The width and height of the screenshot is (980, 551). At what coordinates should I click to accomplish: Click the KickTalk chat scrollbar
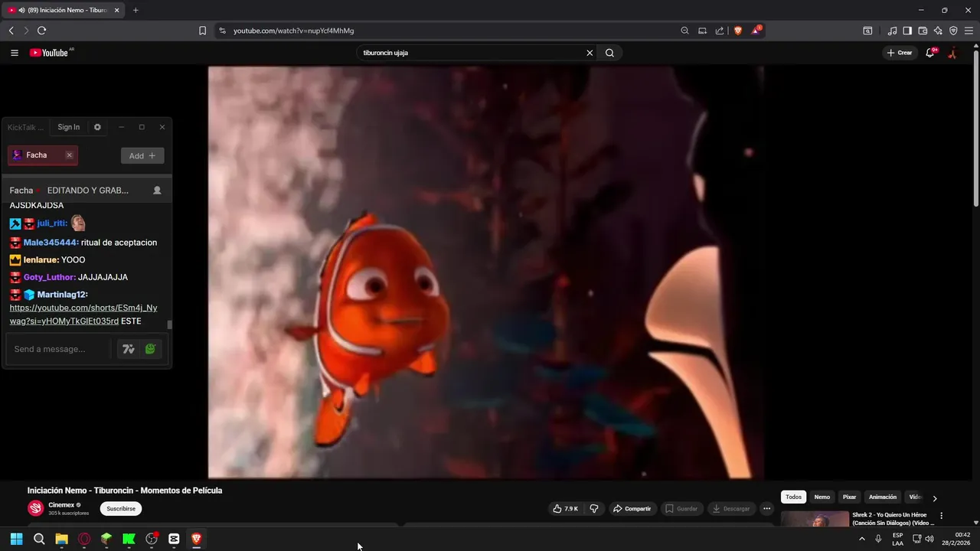pos(169,324)
